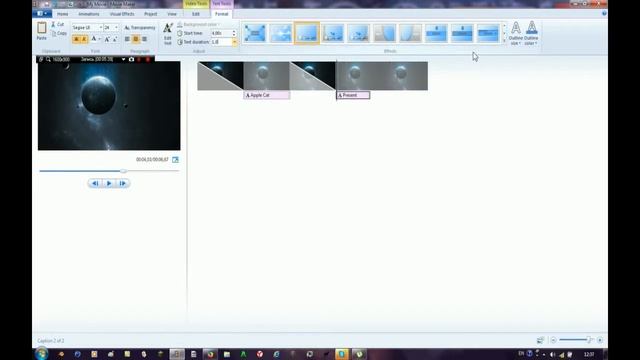Select the first storyboard clip with transition

click(x=220, y=76)
